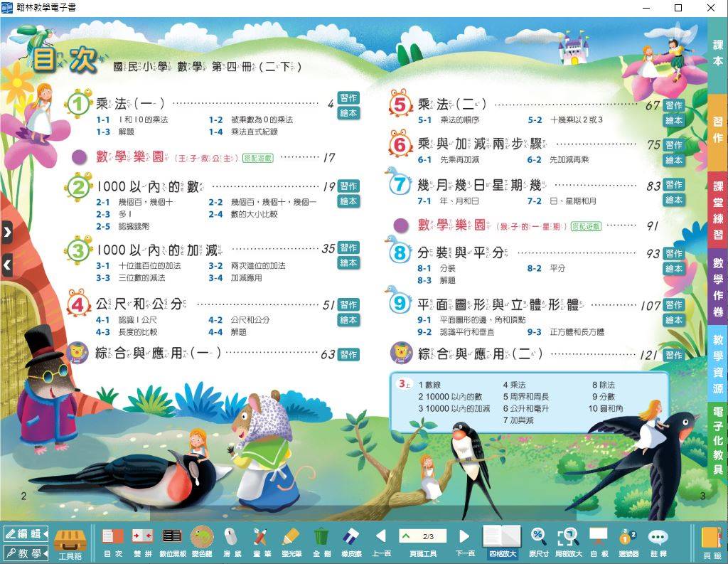
Task: Open 習作 for unit 2 1000以內的數
Action: 348,186
